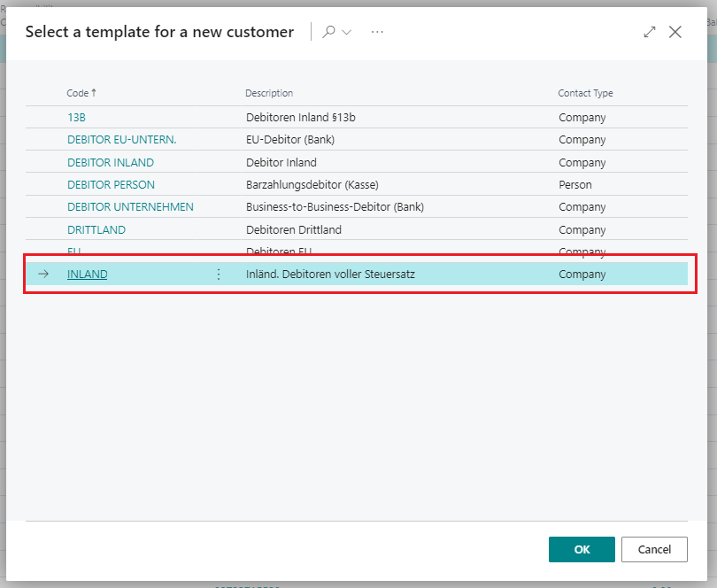Image resolution: width=717 pixels, height=588 pixels.
Task: Click the 'Barzahlungsdebitor (Kasse)' description
Action: coord(312,185)
